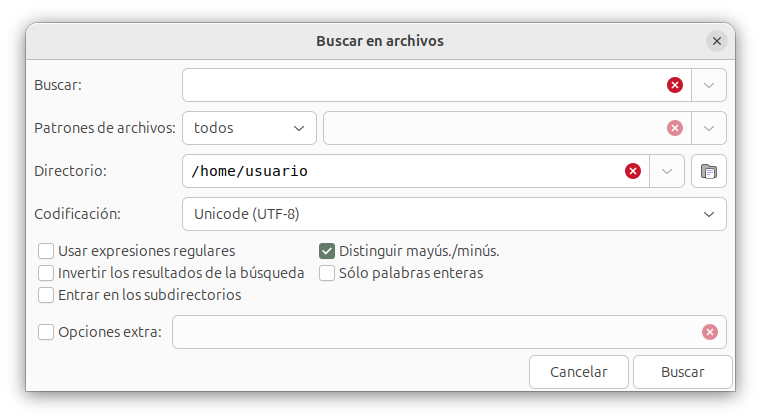The width and height of the screenshot is (761, 420).
Task: Open the directory browse folder icon
Action: pyautogui.click(x=709, y=171)
